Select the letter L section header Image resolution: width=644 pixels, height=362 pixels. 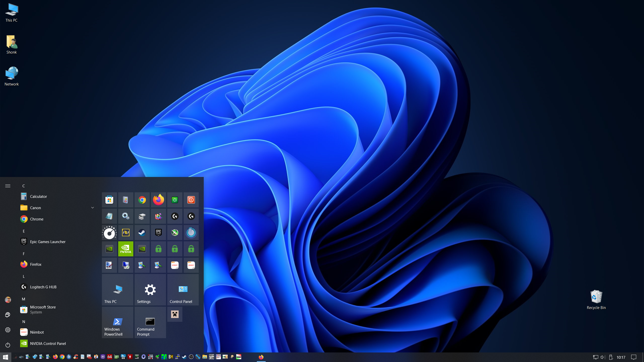click(x=24, y=276)
